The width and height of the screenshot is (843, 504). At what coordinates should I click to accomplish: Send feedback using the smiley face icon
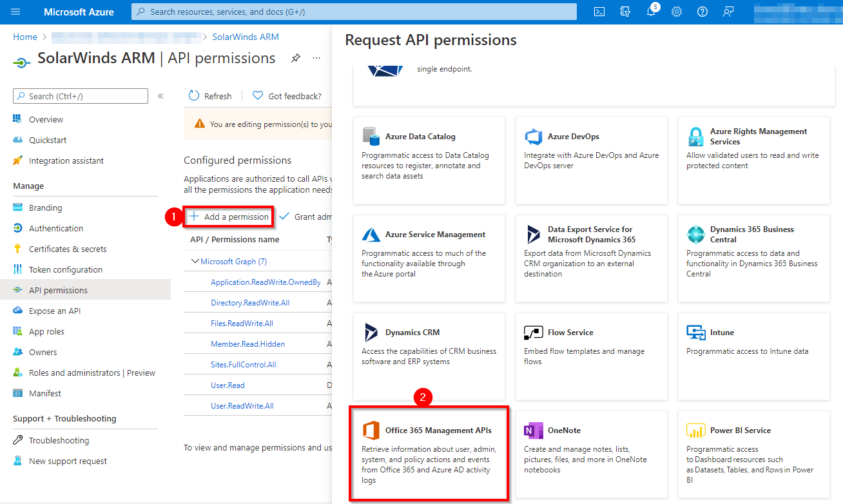(728, 11)
